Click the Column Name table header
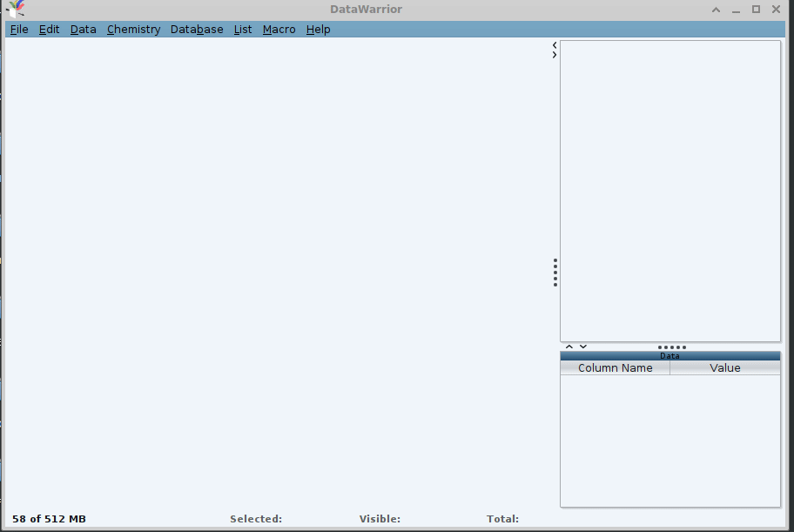Screen dimensions: 794x532 click(615, 368)
